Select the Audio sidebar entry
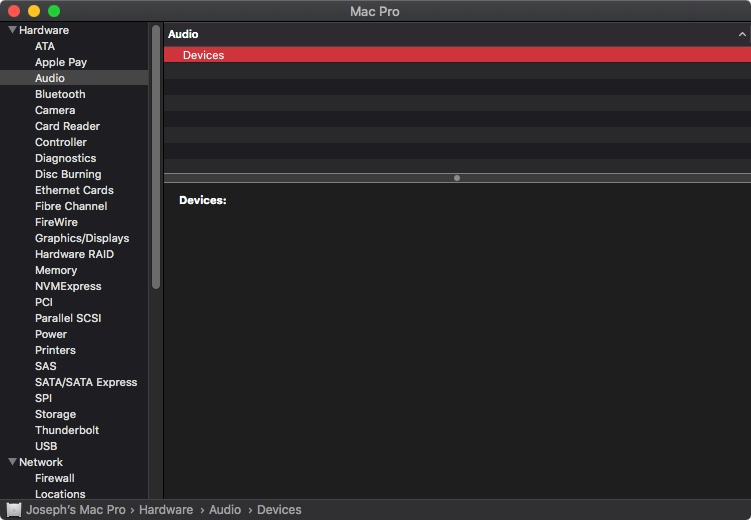The image size is (751, 520). point(74,78)
